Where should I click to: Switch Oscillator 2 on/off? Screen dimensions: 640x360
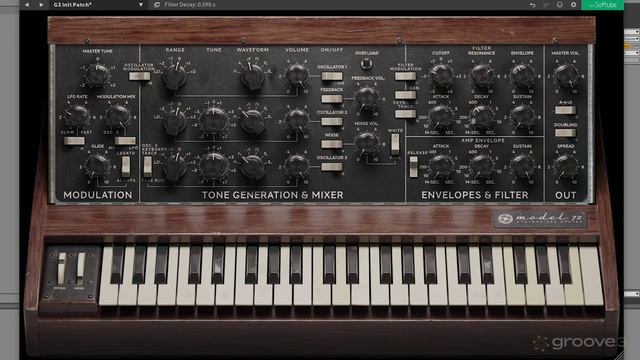(332, 122)
